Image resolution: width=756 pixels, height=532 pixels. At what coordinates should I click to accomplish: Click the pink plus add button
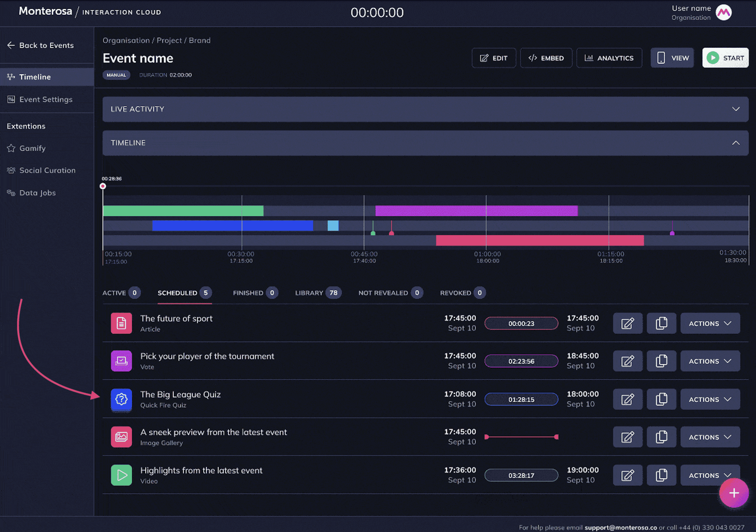point(733,493)
